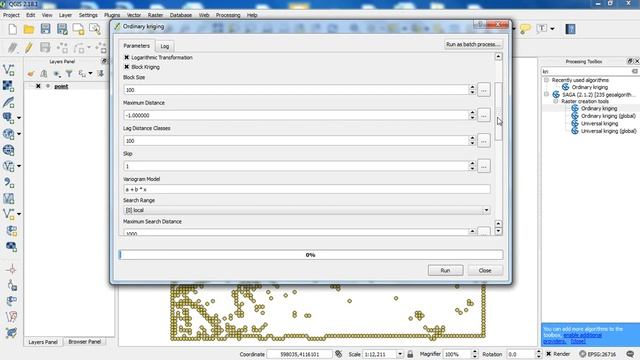Open the layer style brush icon in Layers Panel
The image size is (640, 360).
pos(31,74)
